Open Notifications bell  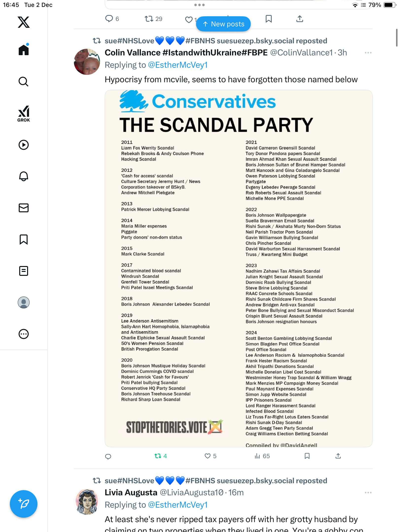coord(24,176)
